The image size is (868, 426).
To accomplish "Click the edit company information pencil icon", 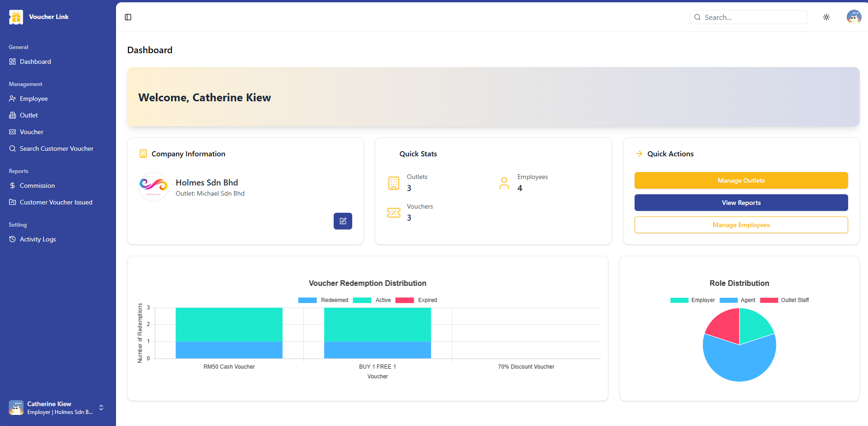I will (342, 221).
